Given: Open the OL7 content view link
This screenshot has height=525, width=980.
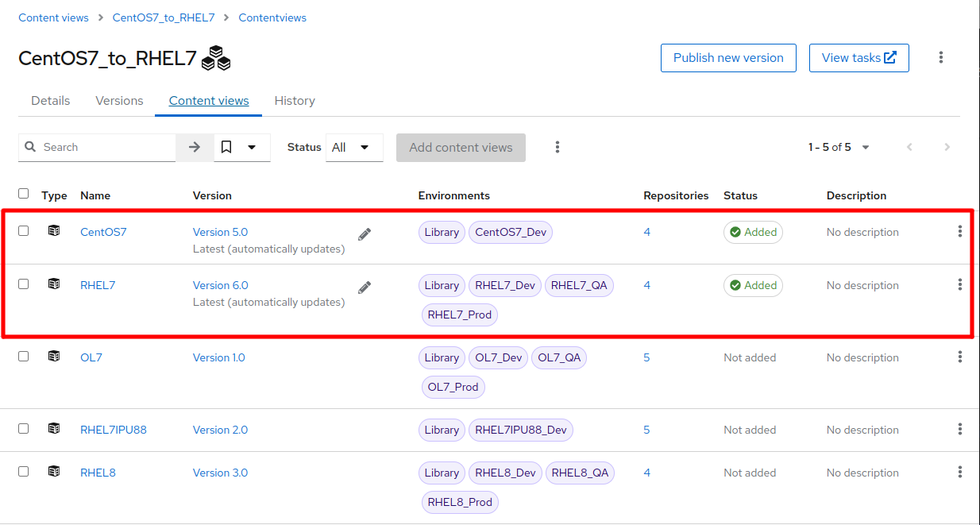Looking at the screenshot, I should [x=91, y=357].
